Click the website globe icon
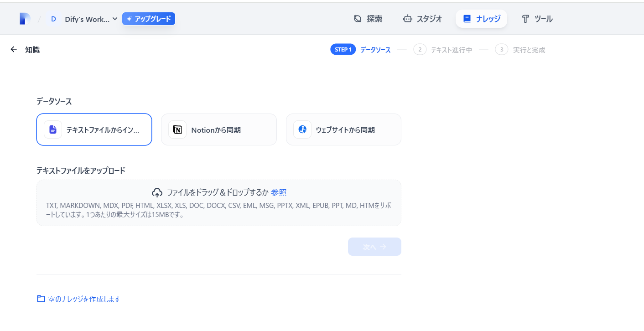The width and height of the screenshot is (644, 331). click(302, 129)
